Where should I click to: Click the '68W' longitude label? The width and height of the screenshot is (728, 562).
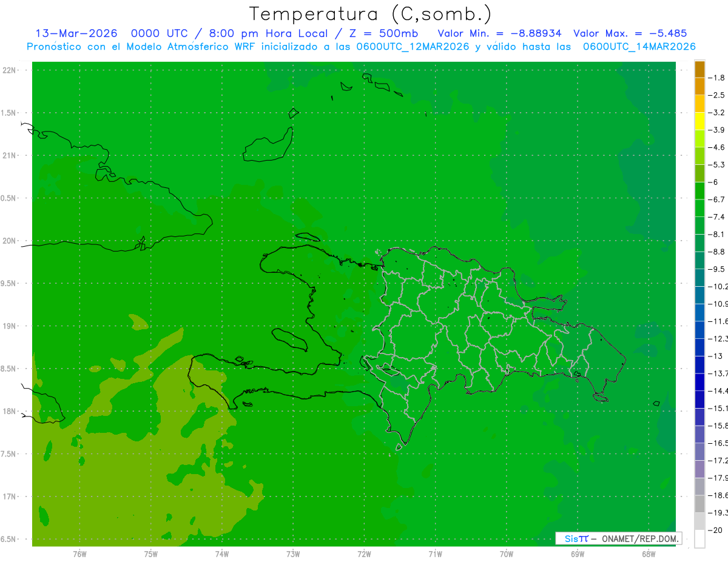tap(648, 554)
